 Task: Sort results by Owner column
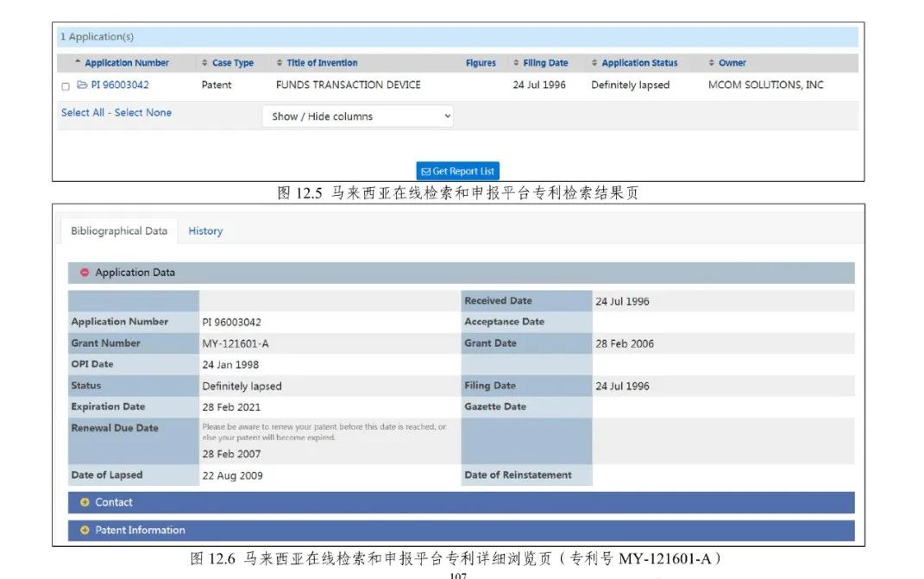pos(732,63)
